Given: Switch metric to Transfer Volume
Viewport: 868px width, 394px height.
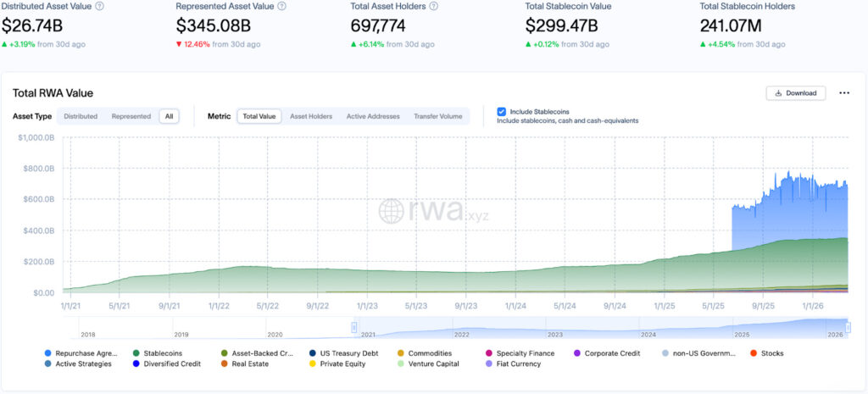Looking at the screenshot, I should click(438, 116).
